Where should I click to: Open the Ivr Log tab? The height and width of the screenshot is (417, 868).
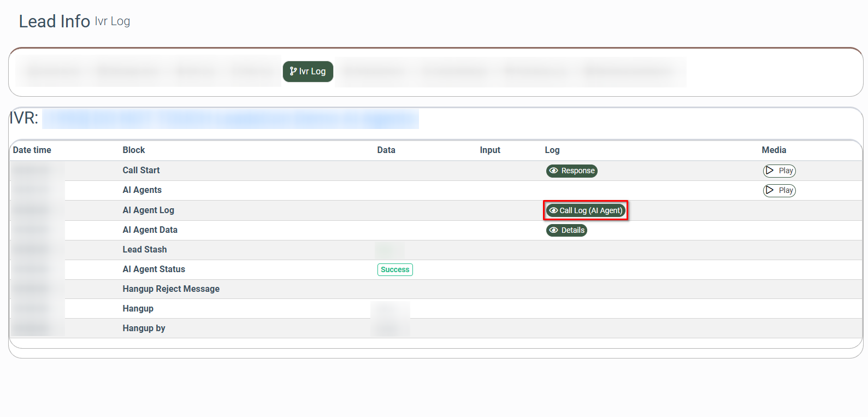(x=308, y=72)
